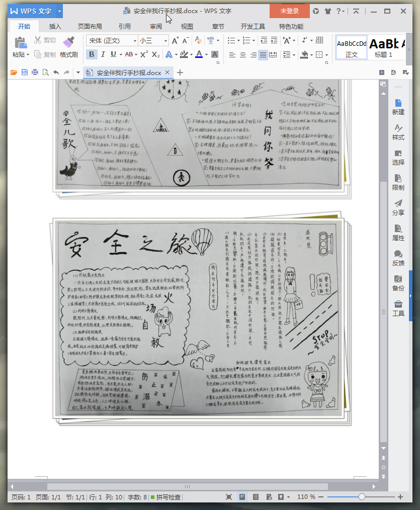Apply red font color A button

click(x=199, y=54)
